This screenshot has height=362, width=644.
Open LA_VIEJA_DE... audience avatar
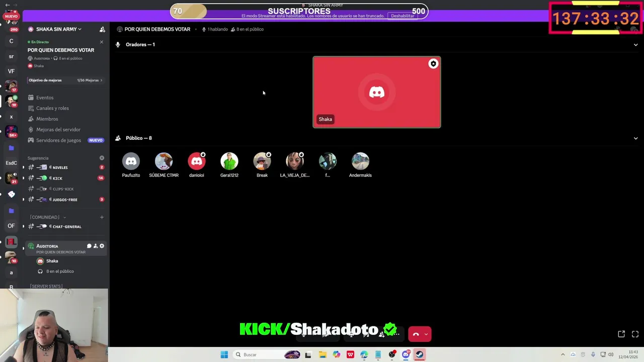point(295,161)
